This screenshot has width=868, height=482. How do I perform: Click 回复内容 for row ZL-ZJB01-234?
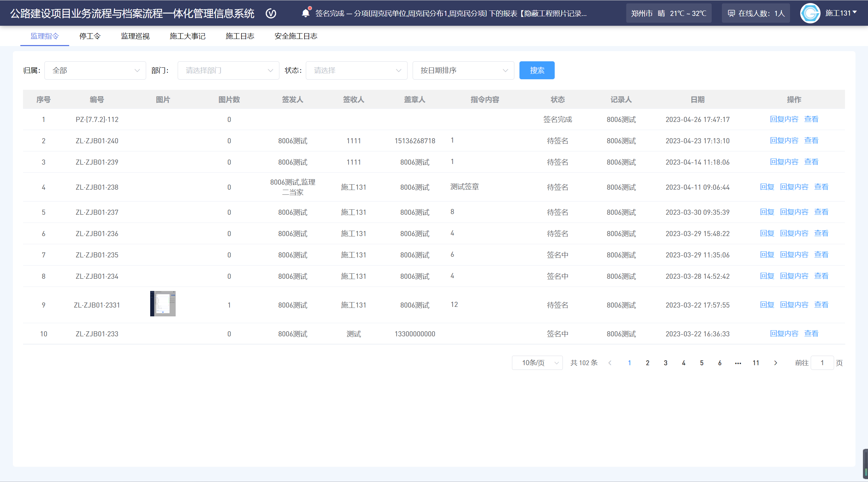[794, 276]
